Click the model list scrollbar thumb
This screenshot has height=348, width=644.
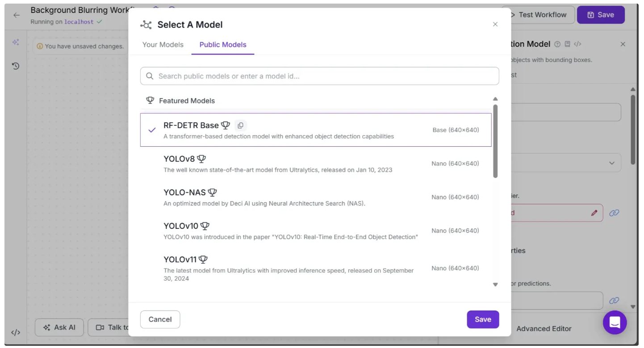tap(495, 141)
